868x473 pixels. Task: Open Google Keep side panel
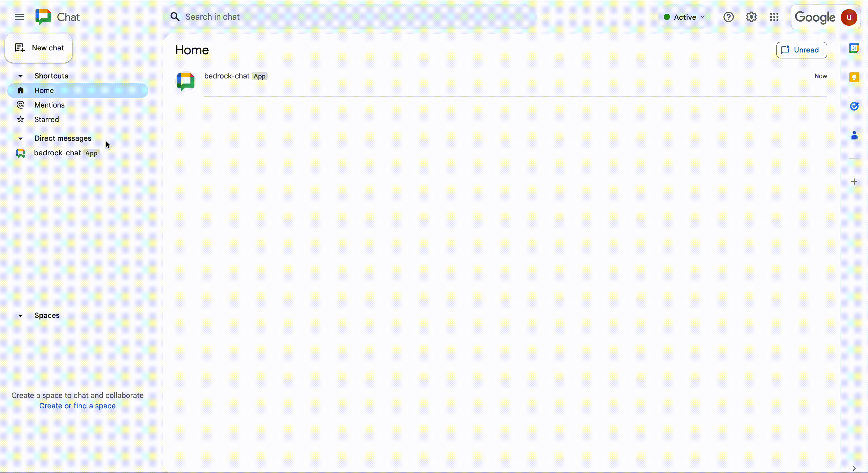854,77
